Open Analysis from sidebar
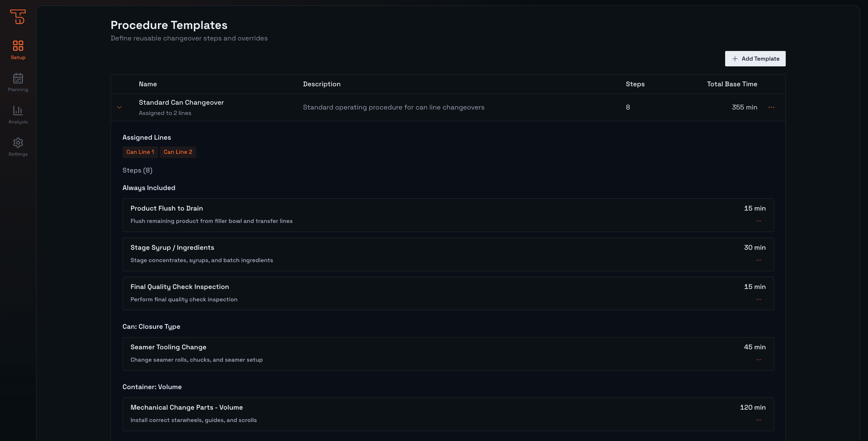The image size is (868, 441). coord(18,115)
